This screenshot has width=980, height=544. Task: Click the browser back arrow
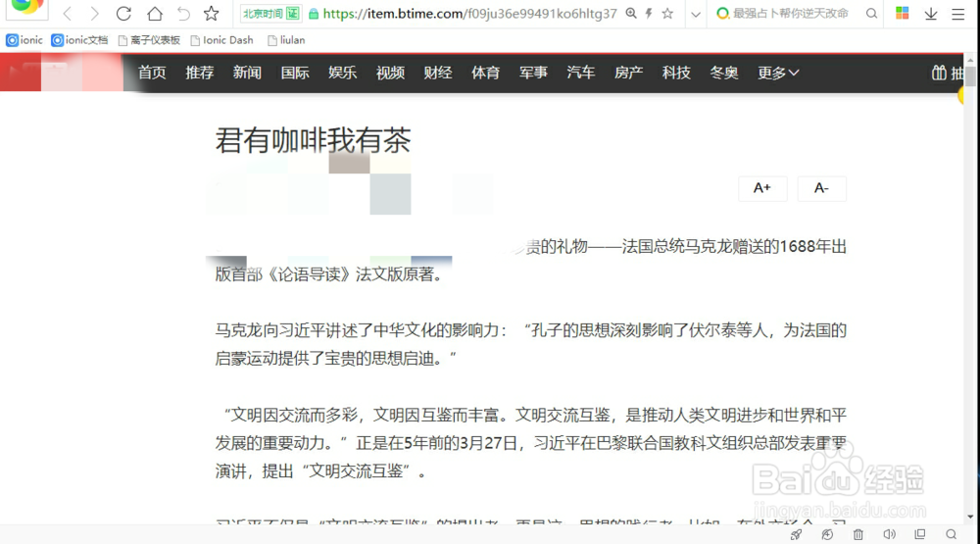point(67,13)
